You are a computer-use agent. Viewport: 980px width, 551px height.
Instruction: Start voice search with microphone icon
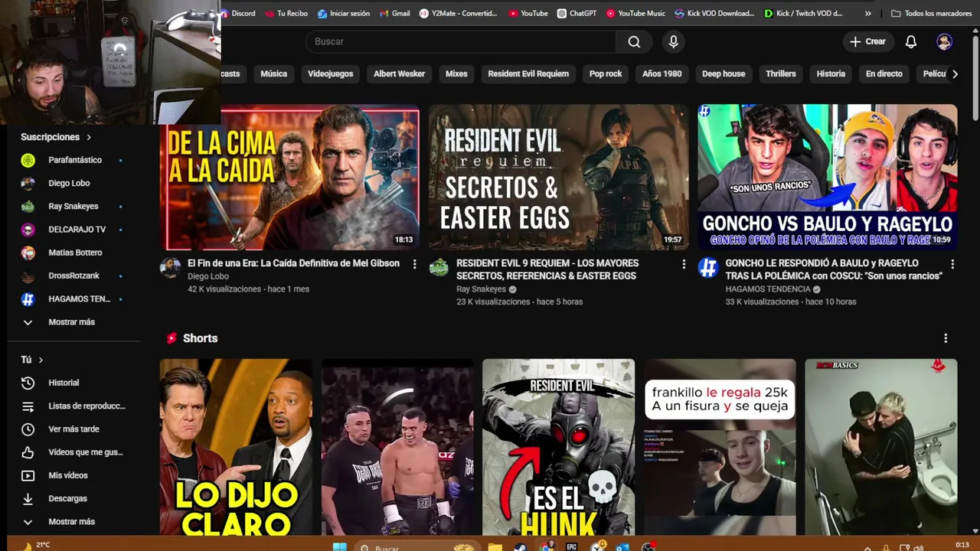(x=674, y=41)
